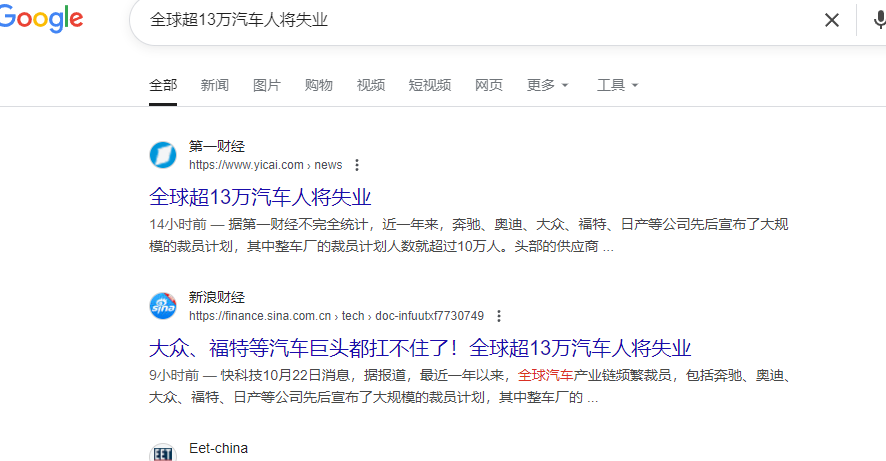Click the Eet-china source name
This screenshot has height=461, width=886.
218,448
